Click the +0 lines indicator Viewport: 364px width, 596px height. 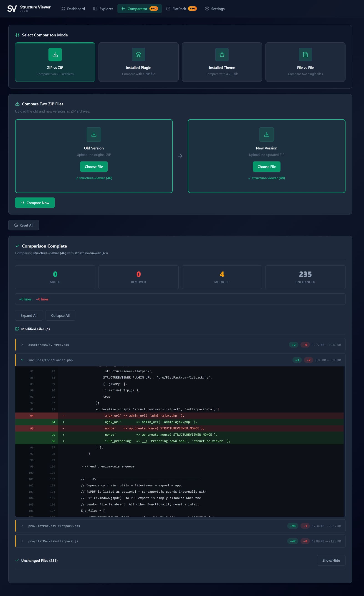(25, 299)
